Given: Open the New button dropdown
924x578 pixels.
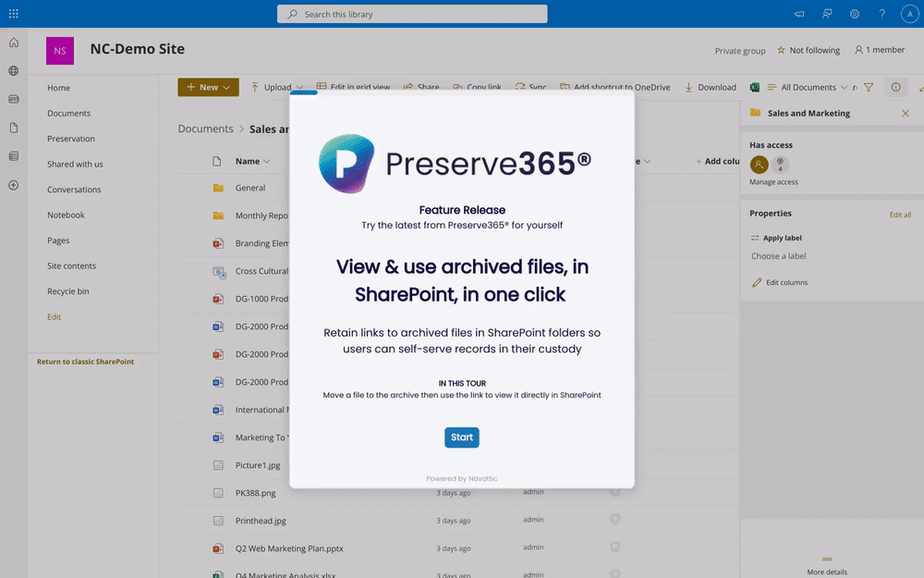Looking at the screenshot, I should [208, 87].
